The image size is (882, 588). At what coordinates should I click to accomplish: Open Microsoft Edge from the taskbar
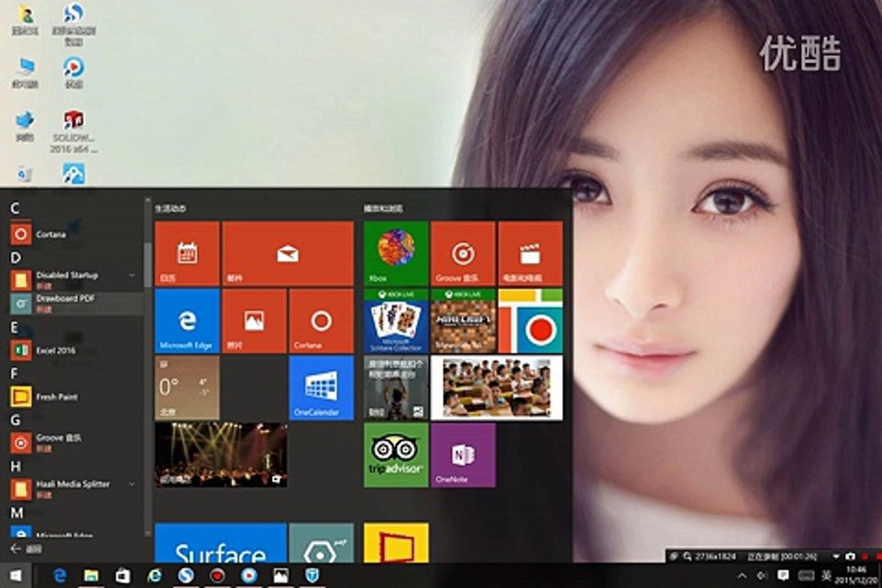[x=60, y=576]
